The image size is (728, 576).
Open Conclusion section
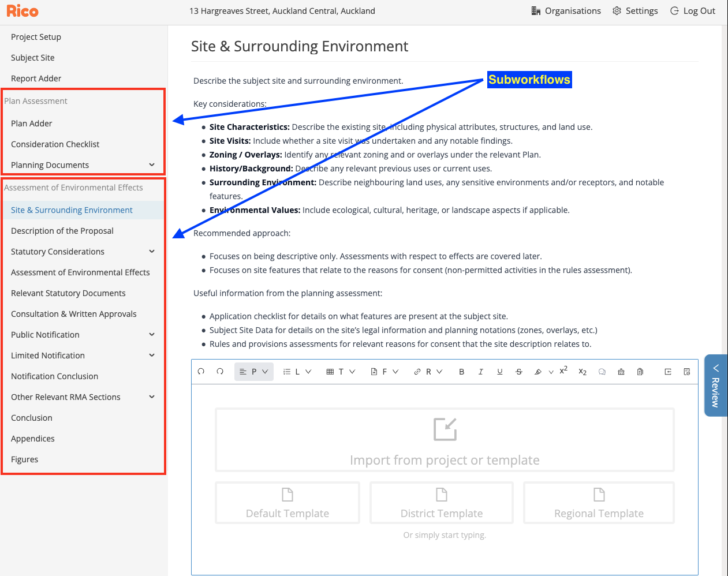pyautogui.click(x=32, y=418)
